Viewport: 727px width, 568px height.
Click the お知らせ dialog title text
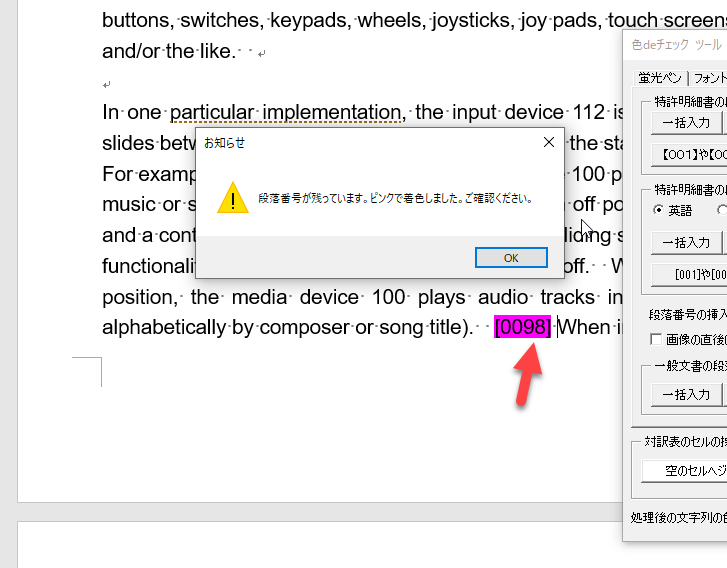225,143
